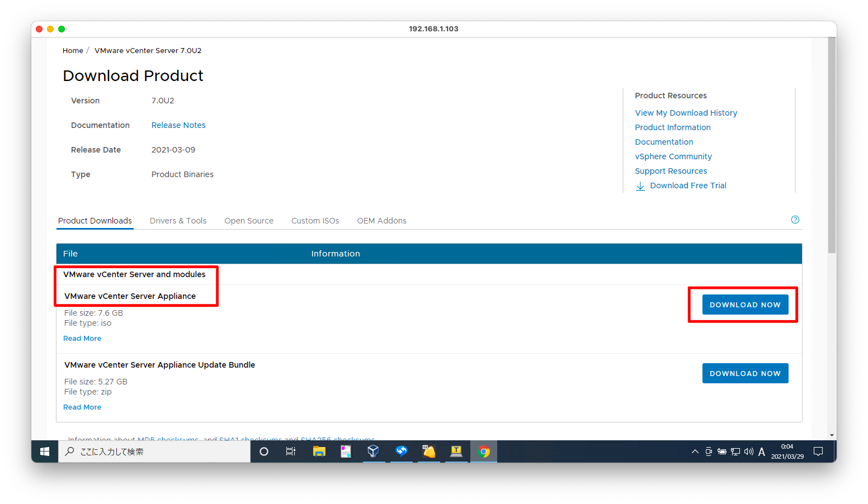The height and width of the screenshot is (504, 868).
Task: Click the Information column header
Action: 336,254
